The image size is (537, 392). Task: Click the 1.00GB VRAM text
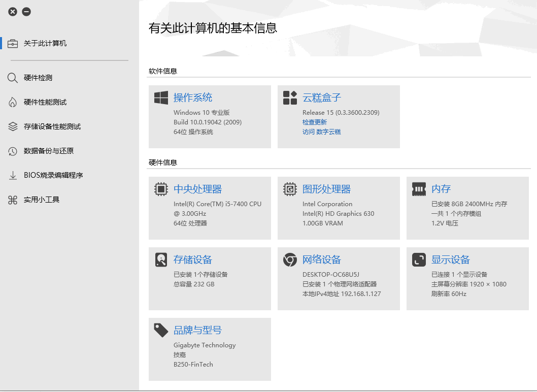[x=323, y=223]
